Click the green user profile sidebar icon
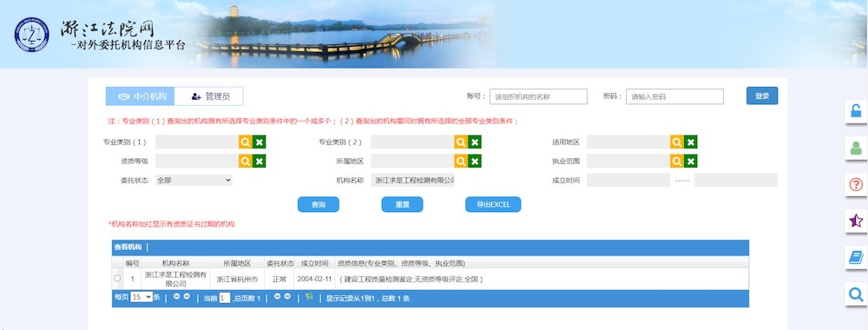 856,148
